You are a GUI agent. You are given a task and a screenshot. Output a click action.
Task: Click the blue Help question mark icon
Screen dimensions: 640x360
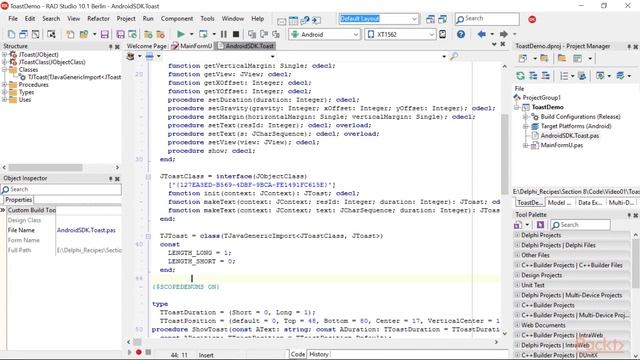pyautogui.click(x=461, y=34)
